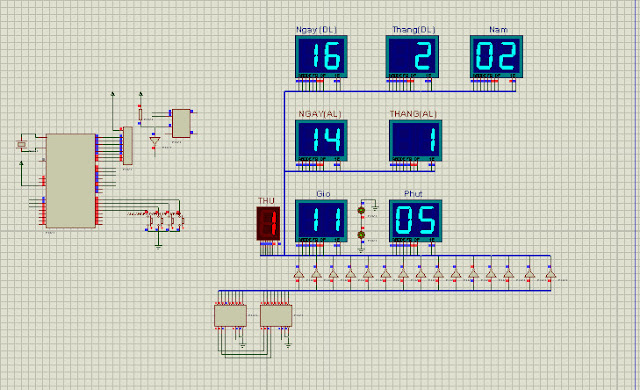Select the last transistor in the driver row

550,274
